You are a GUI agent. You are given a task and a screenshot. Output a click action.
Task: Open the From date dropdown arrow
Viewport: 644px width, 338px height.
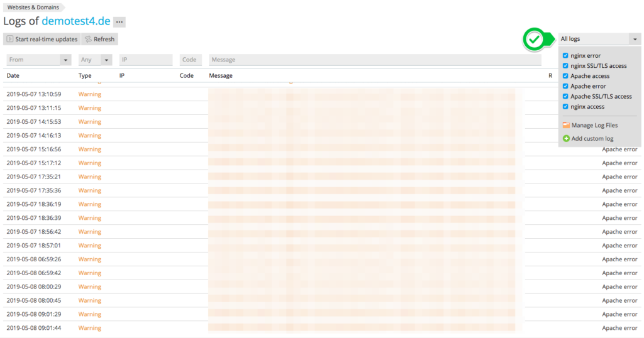[65, 60]
